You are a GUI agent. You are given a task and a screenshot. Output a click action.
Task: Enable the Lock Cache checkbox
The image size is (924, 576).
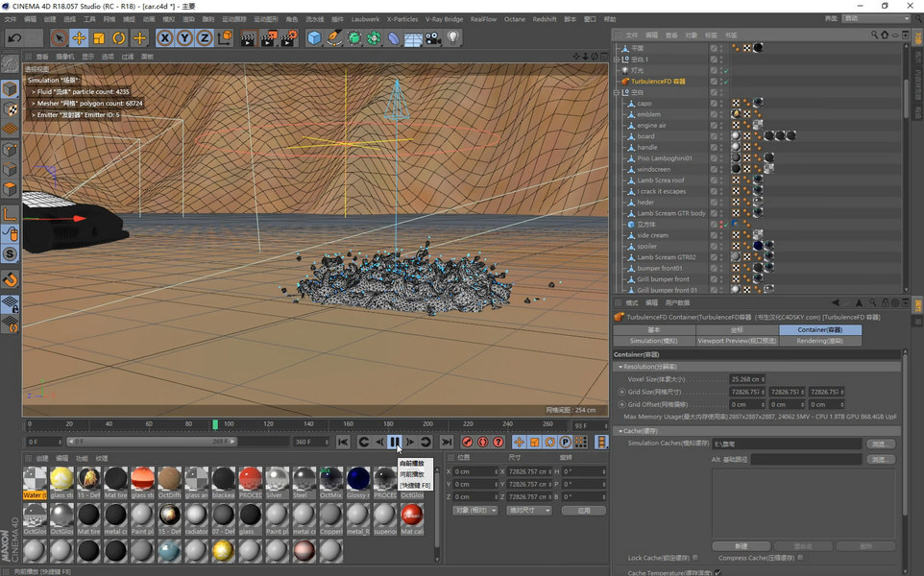(x=696, y=558)
